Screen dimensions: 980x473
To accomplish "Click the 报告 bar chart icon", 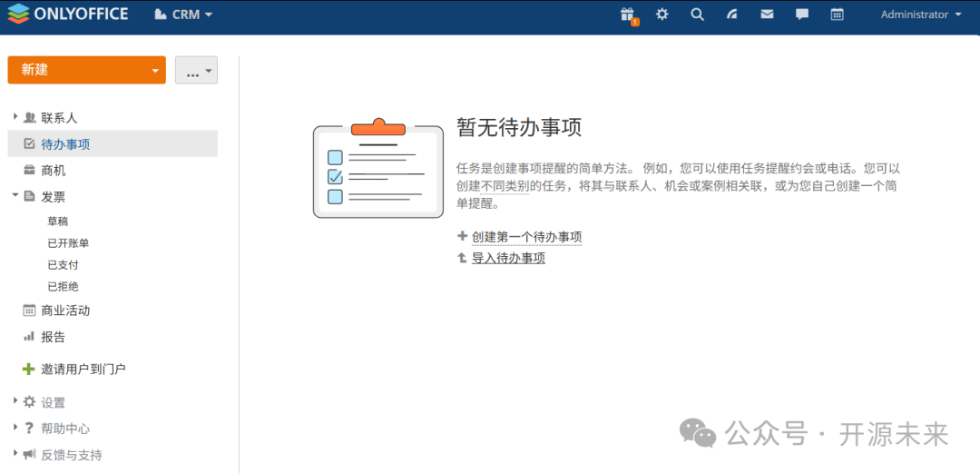I will click(29, 337).
